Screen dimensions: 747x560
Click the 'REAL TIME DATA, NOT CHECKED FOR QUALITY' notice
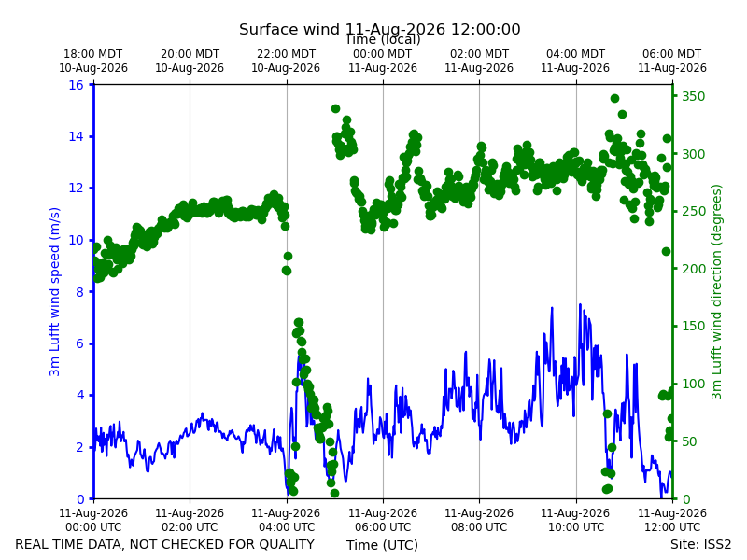tap(165, 544)
